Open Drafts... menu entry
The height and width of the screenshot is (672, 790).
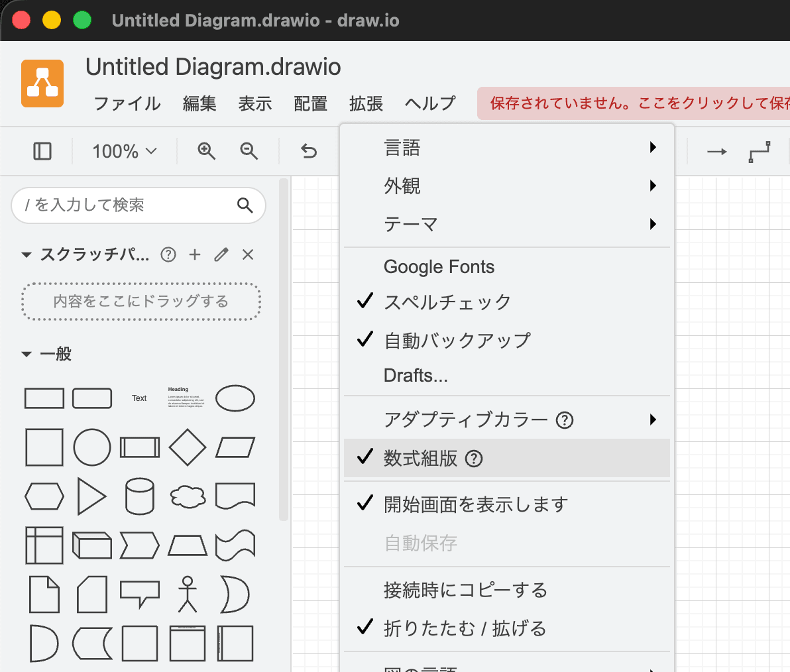click(507, 375)
